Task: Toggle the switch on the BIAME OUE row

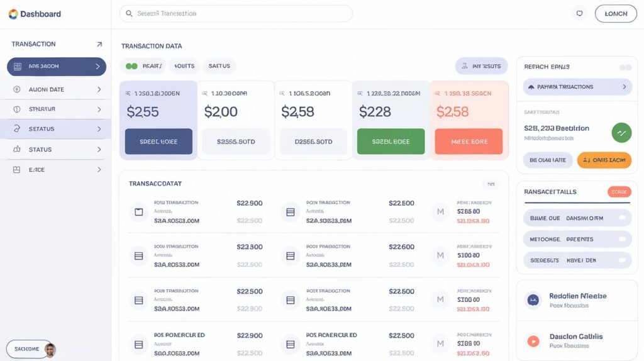Action: [x=623, y=218]
